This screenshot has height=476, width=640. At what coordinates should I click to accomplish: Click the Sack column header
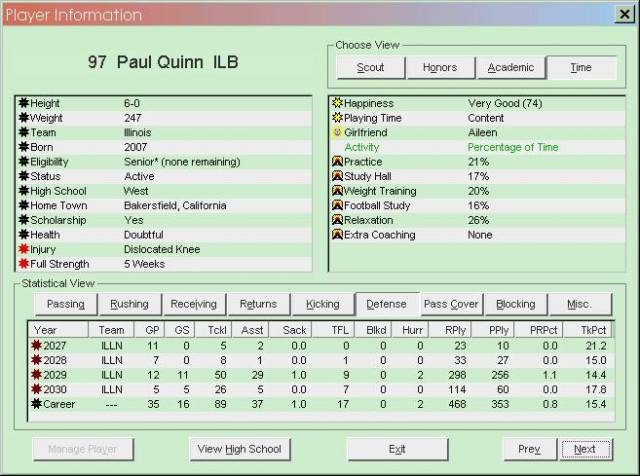pos(292,330)
